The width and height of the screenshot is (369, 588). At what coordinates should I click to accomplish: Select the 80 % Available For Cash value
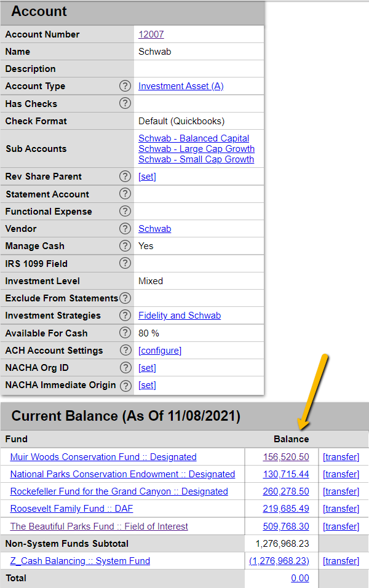coord(148,333)
